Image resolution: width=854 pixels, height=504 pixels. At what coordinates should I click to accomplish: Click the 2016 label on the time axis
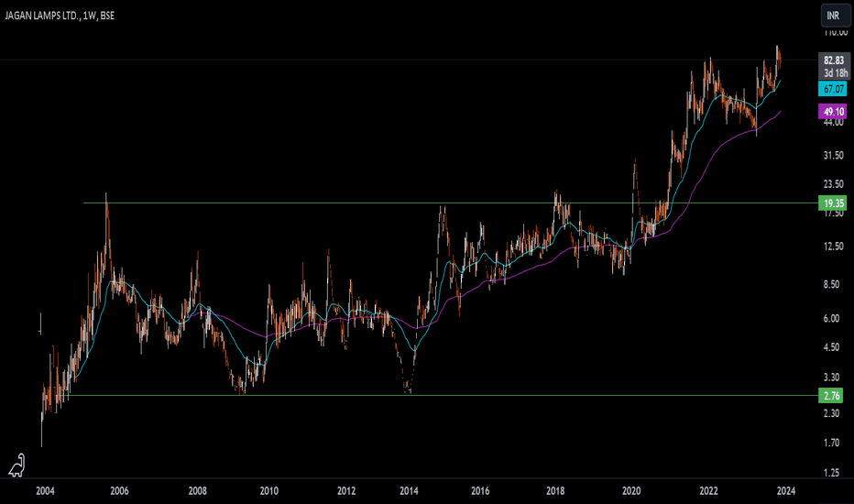point(480,491)
